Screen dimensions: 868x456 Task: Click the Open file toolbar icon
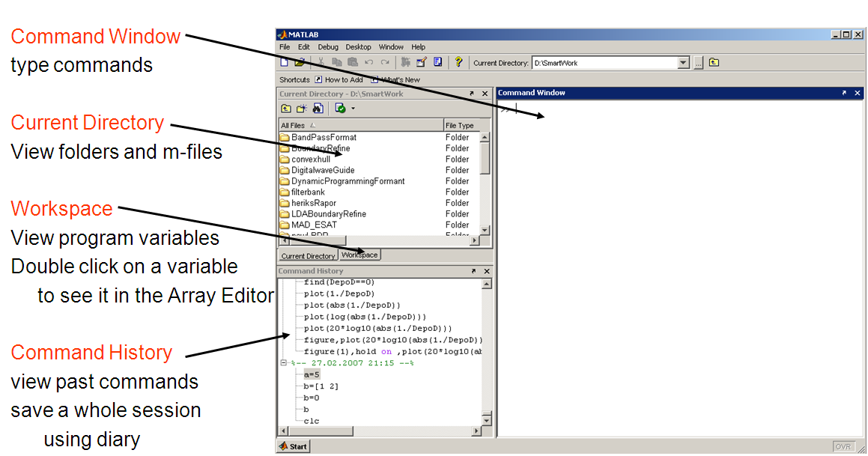point(300,63)
